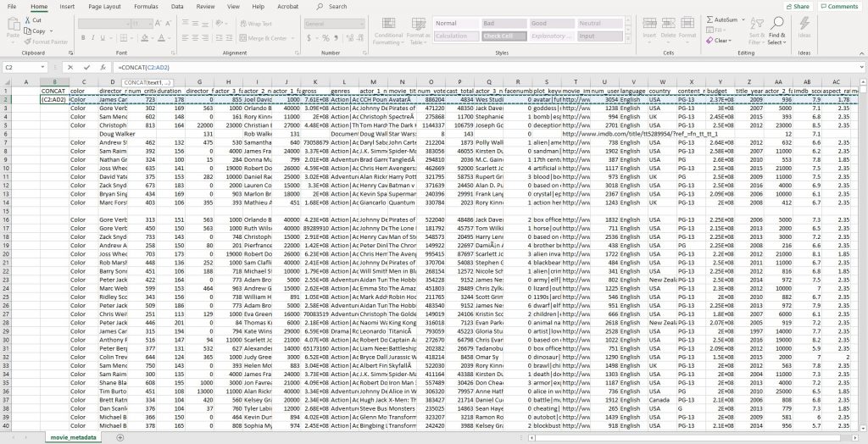Toggle Middle Align vertical alignment
This screenshot has width=868, height=444.
pyautogui.click(x=196, y=23)
